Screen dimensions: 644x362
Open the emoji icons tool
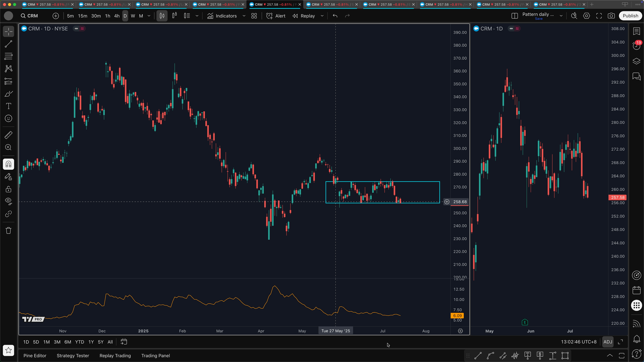point(9,118)
